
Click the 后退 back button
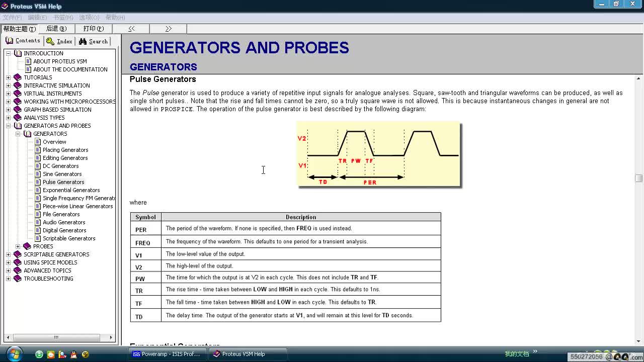click(56, 29)
